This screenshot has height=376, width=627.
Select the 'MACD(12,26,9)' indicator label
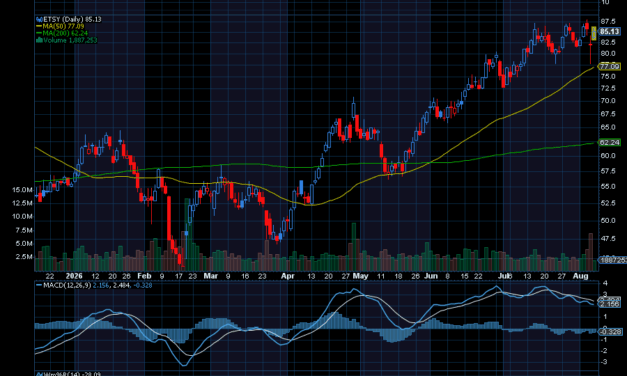(67, 285)
